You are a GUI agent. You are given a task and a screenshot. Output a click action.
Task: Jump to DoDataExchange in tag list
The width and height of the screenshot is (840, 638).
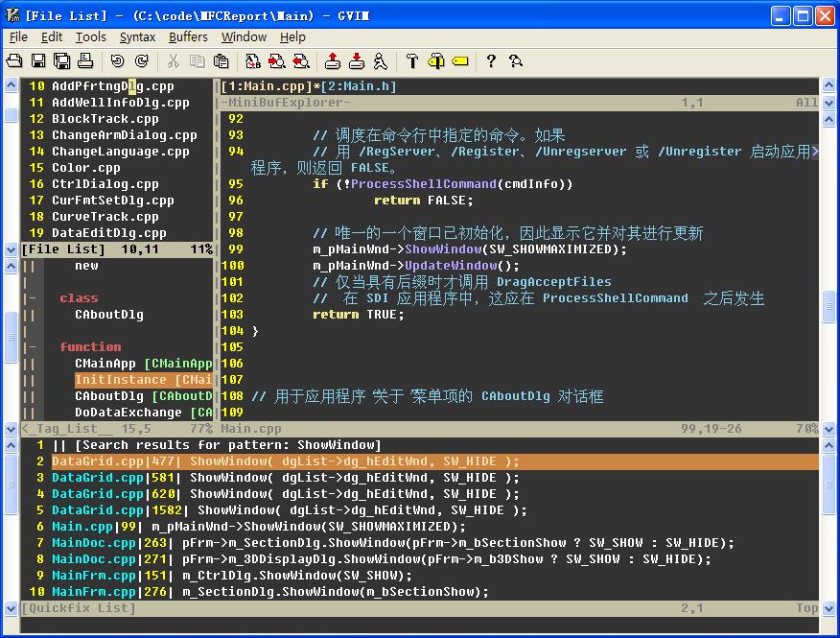coord(128,413)
